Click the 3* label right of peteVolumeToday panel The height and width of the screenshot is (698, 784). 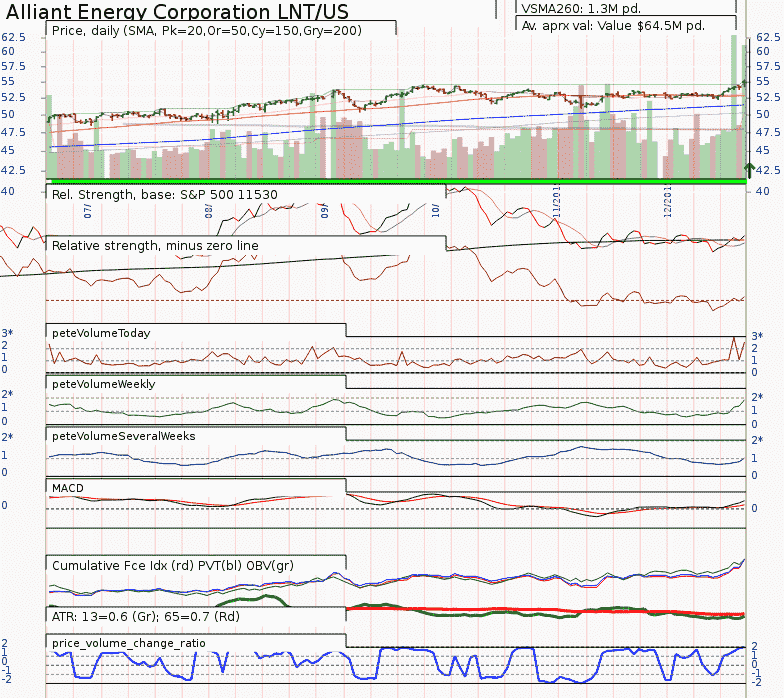click(758, 336)
